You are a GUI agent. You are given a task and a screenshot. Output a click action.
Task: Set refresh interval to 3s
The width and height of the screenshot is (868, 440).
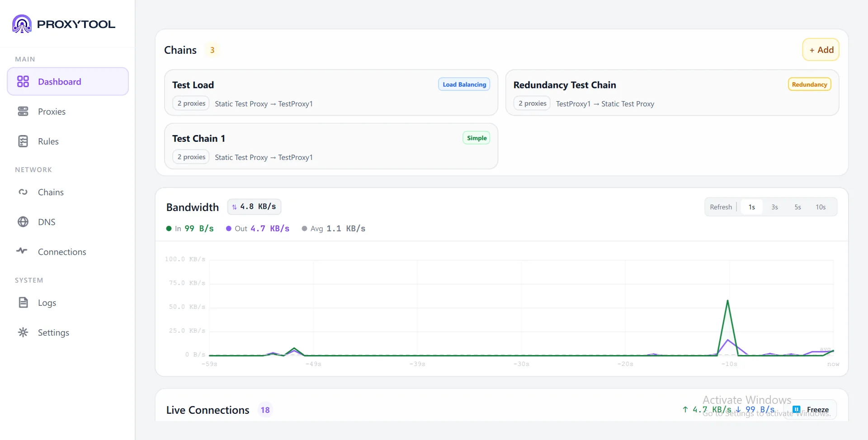click(774, 207)
